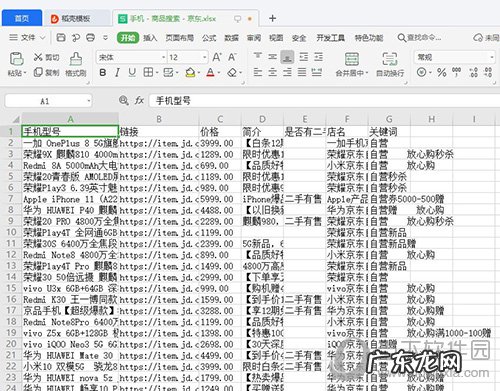Select the Format Painter brush
The image size is (500, 391).
[76, 59]
